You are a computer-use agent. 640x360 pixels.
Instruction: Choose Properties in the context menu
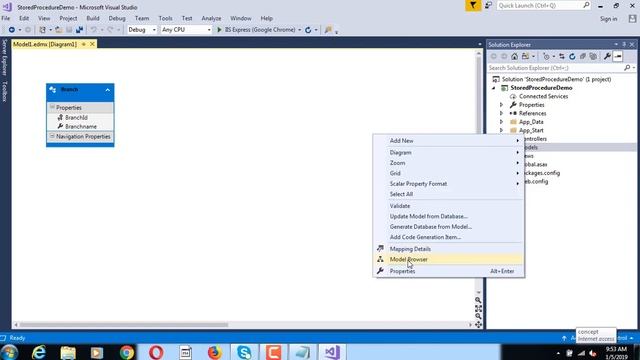tap(449, 271)
